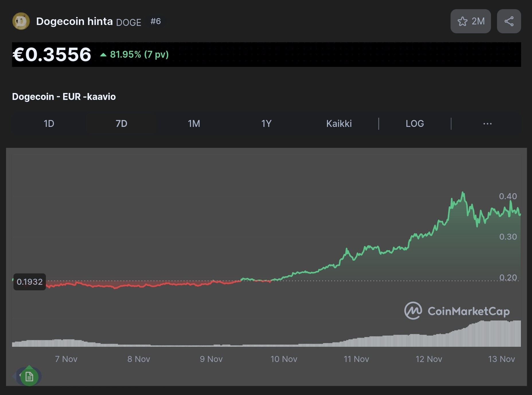
Task: Click the €0.3556 current price
Action: [52, 55]
